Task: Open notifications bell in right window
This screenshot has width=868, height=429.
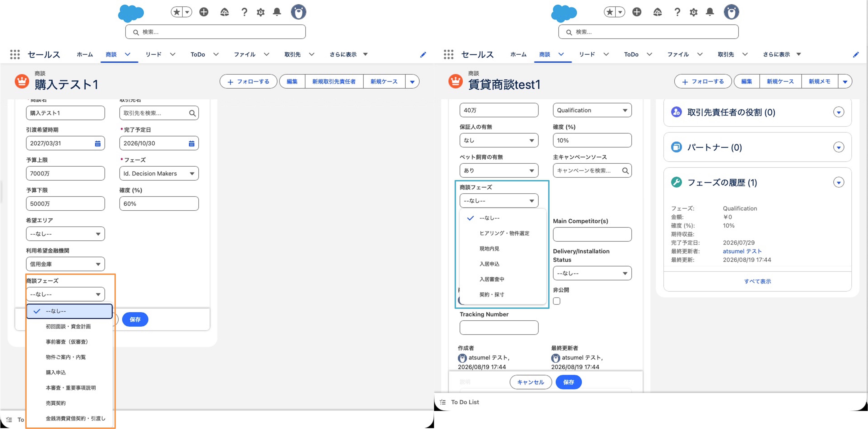Action: pos(710,12)
